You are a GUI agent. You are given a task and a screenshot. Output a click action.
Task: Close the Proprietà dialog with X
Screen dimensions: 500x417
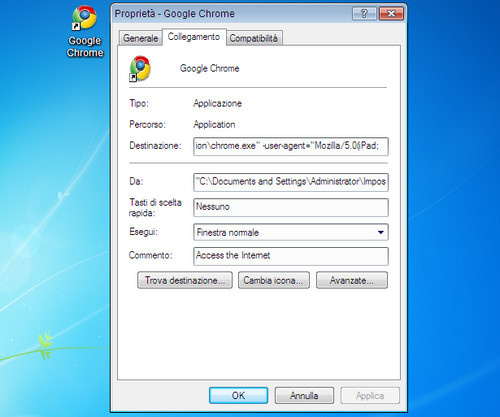[x=391, y=14]
